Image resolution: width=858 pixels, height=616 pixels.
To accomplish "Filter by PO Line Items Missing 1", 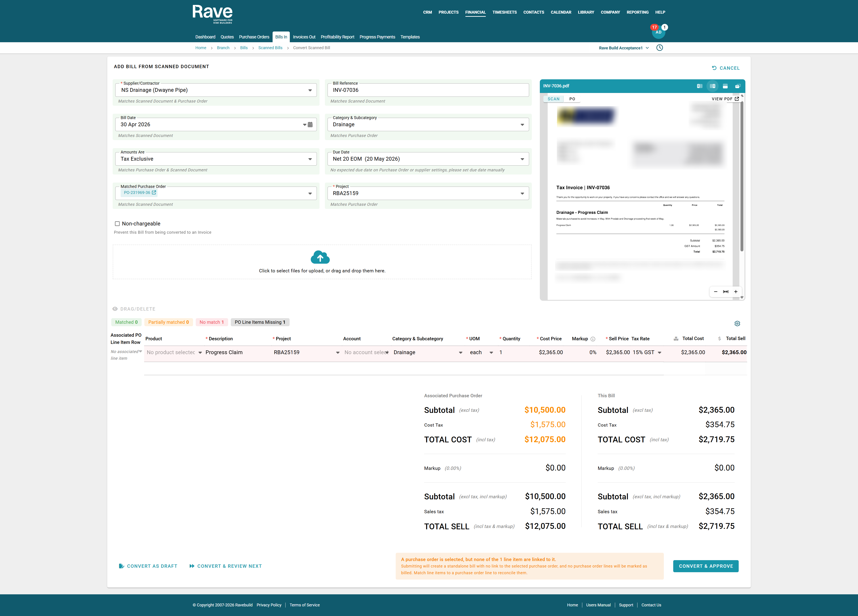I will click(260, 322).
